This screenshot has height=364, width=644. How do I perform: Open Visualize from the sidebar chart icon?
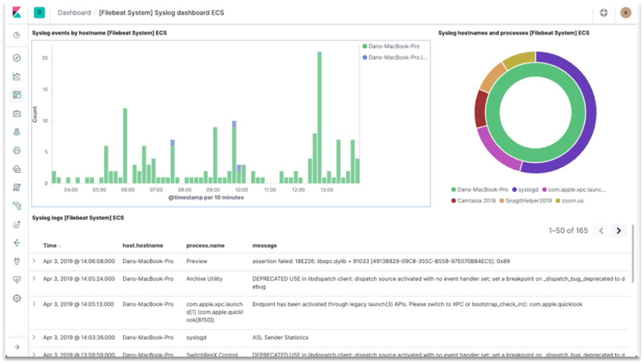click(x=17, y=76)
